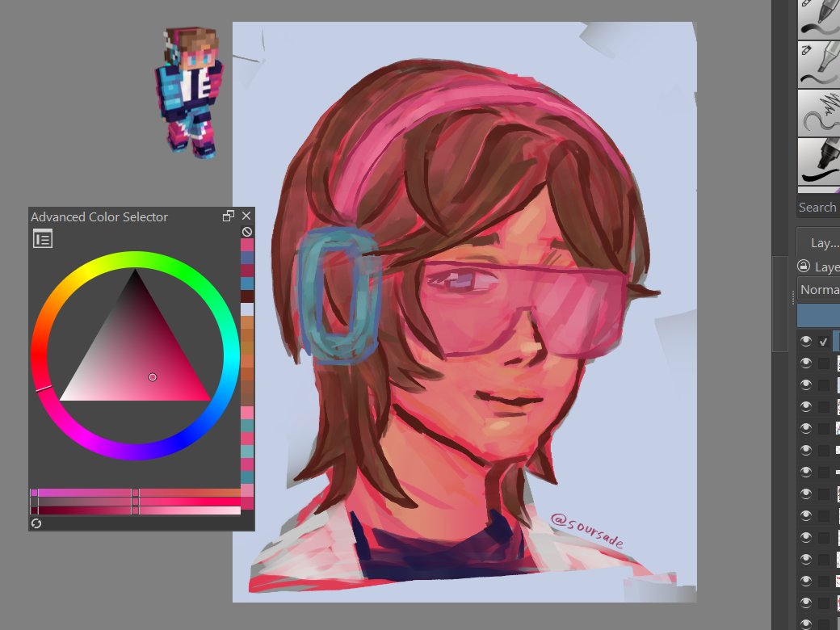Click the white corner of the color triangle
Viewport: 840px width, 630px height.
click(x=63, y=397)
